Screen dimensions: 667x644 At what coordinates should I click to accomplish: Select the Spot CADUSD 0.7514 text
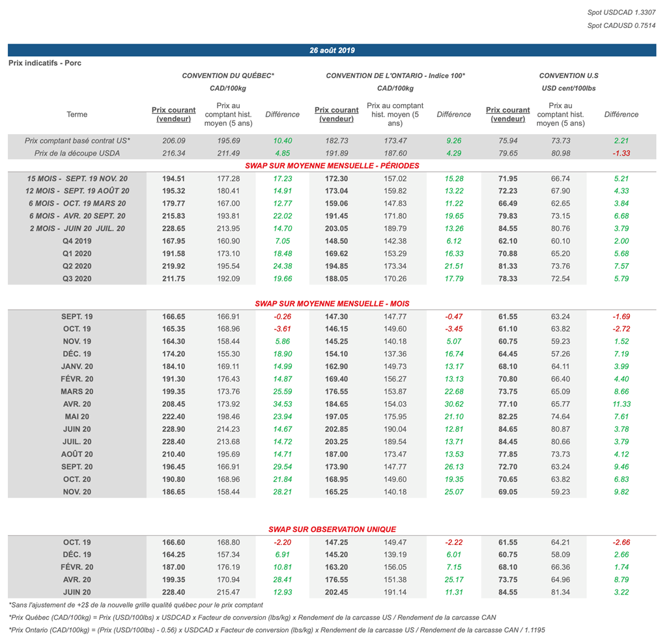click(621, 26)
